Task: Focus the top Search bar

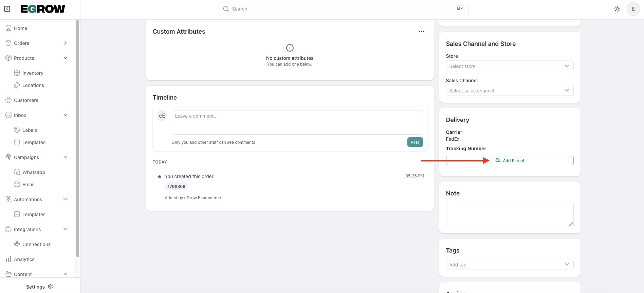Action: 343,9
